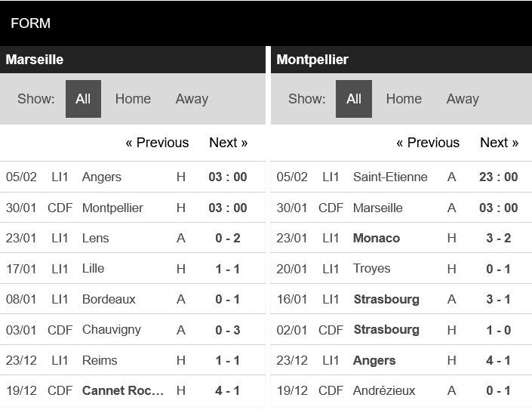Select Montpellier's All filter tab
Image resolution: width=532 pixels, height=413 pixels.
354,99
